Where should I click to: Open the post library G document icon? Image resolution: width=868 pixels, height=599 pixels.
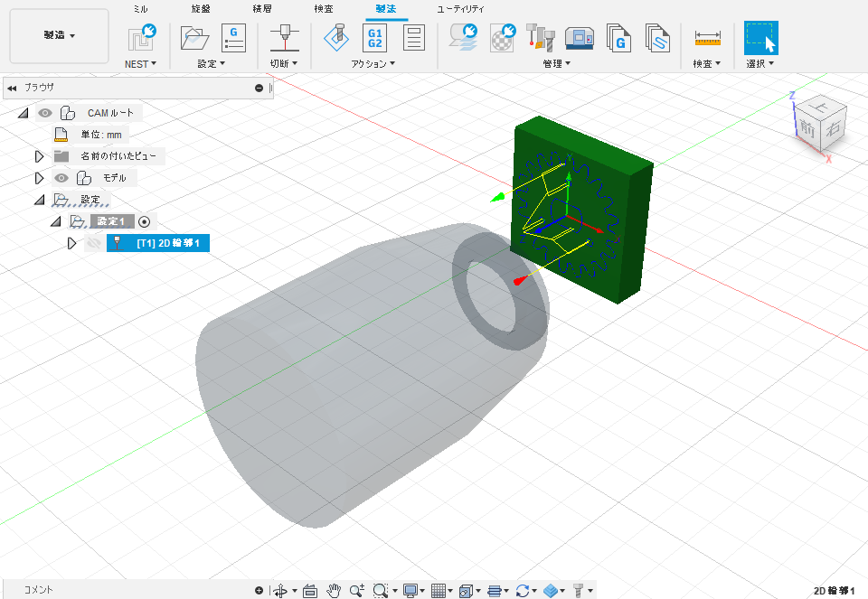618,38
